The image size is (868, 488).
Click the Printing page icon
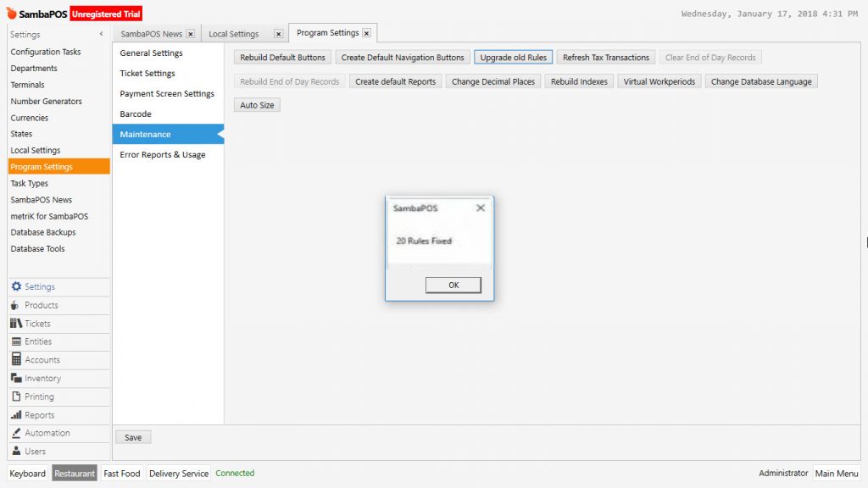pyautogui.click(x=16, y=396)
